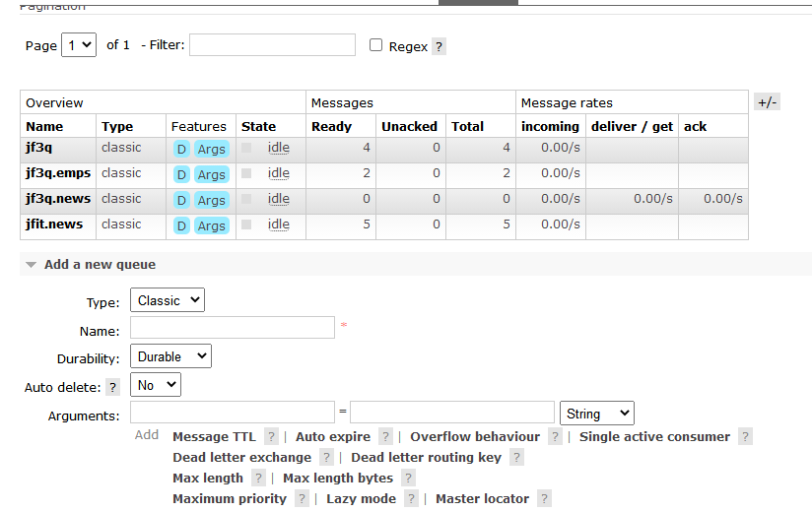Open Regex help question mark
Viewport: 812px width, 512px height.
click(439, 46)
